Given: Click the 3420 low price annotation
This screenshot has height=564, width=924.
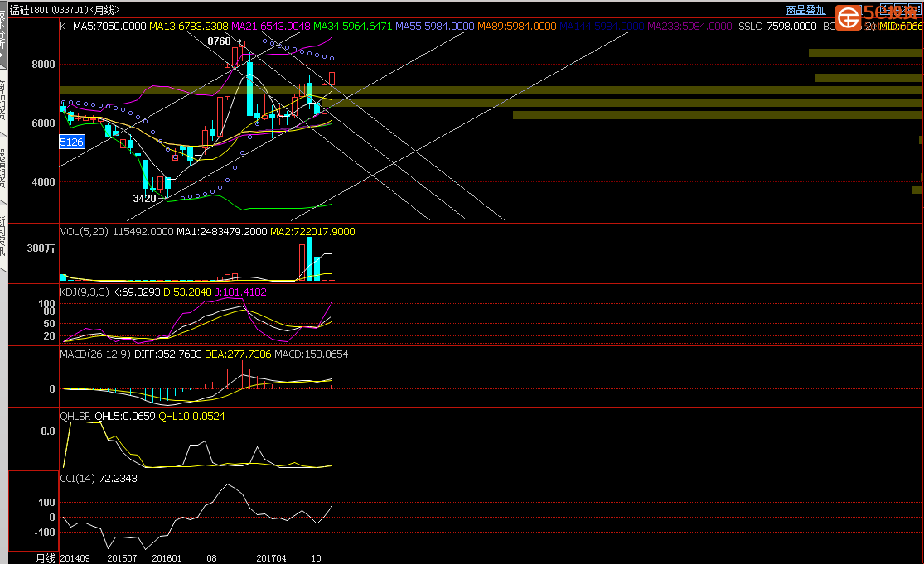Looking at the screenshot, I should coord(144,199).
